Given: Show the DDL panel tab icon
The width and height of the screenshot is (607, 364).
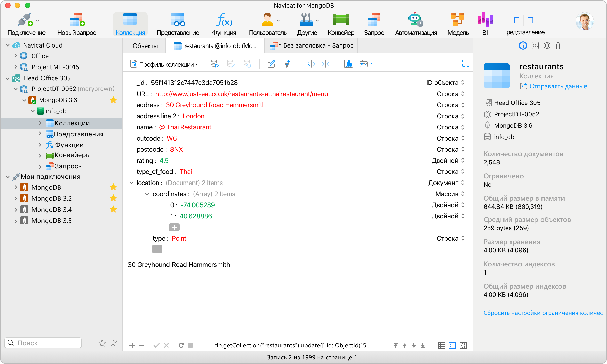Looking at the screenshot, I should (x=535, y=45).
